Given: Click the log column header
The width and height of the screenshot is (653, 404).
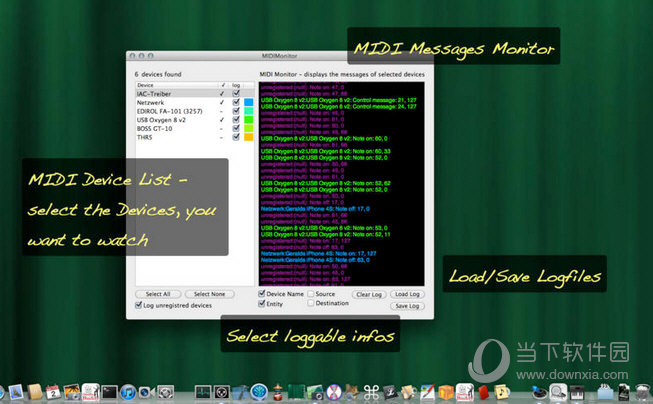Looking at the screenshot, I should (236, 85).
